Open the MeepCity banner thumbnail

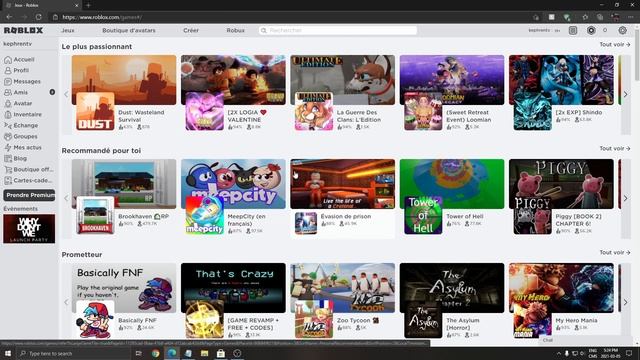click(x=233, y=184)
